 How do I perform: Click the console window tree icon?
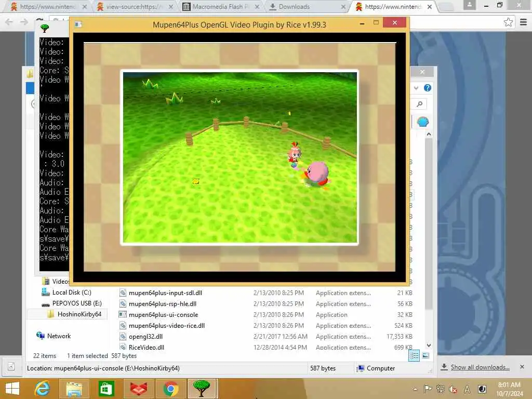(45, 28)
